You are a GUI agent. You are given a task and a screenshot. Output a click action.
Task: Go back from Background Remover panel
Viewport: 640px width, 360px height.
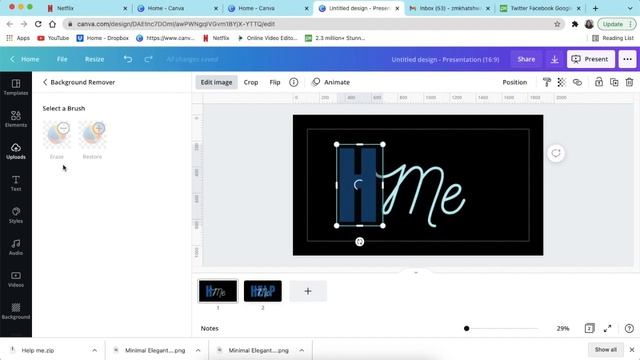[45, 82]
